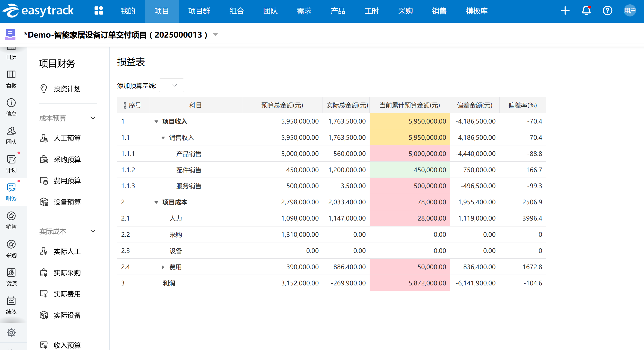This screenshot has width=644, height=350.
Task: Open the help question mark icon
Action: click(x=607, y=11)
